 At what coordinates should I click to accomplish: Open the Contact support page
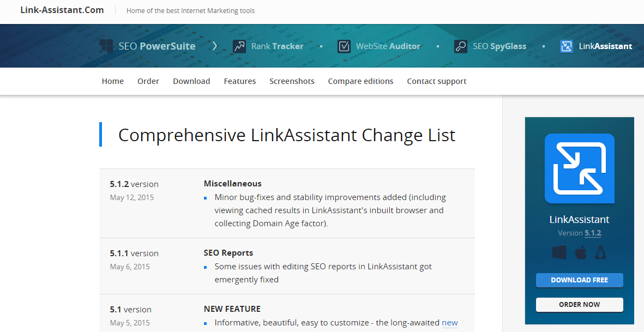pos(437,81)
